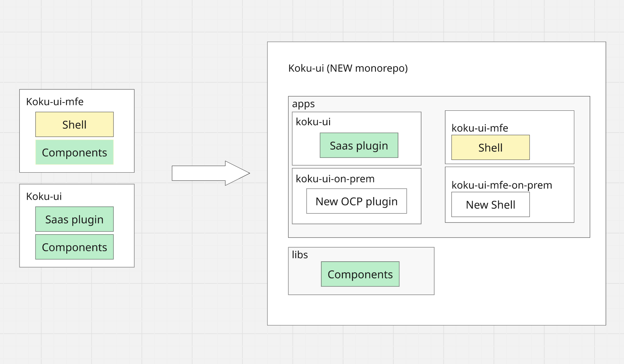Click the "koku-ui" label inside apps
The height and width of the screenshot is (364, 624).
click(313, 122)
